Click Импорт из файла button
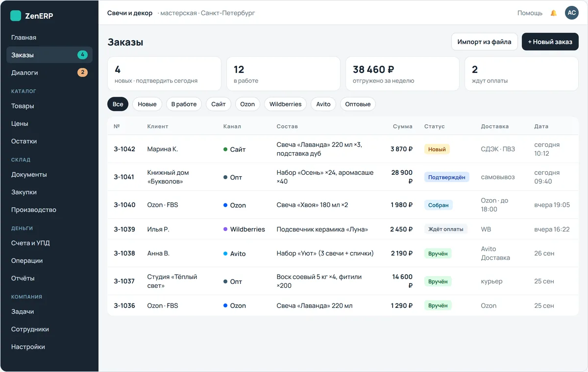This screenshot has height=372, width=588. [x=484, y=42]
